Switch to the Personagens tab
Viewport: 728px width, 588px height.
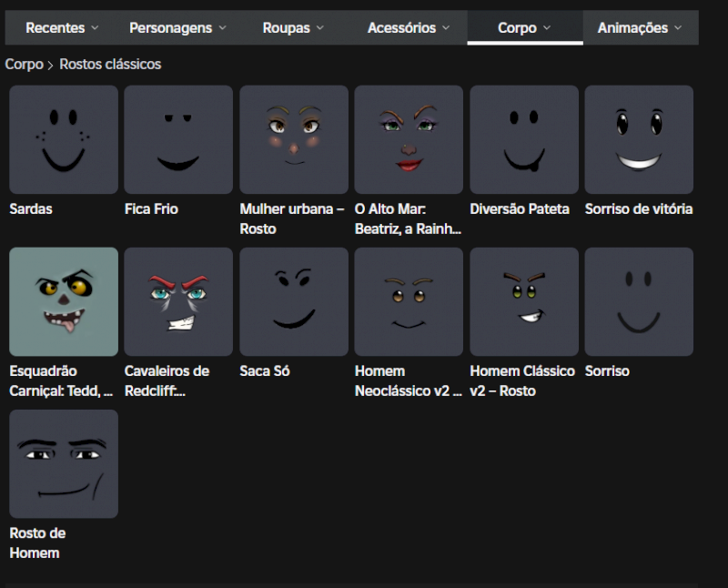click(x=177, y=28)
